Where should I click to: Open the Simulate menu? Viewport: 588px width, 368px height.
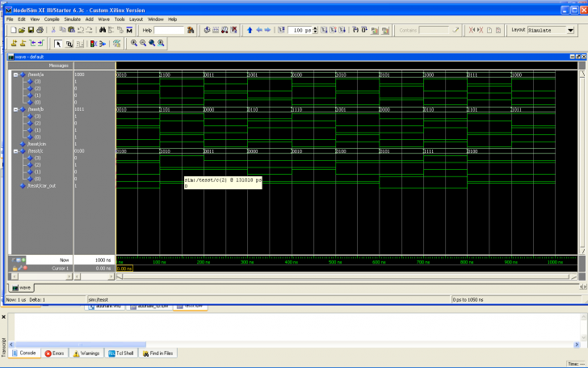pyautogui.click(x=73, y=19)
